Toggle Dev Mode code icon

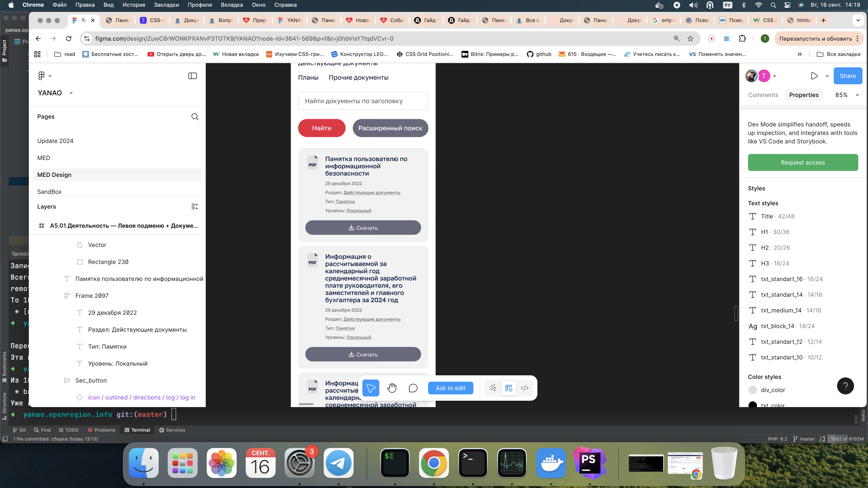(x=525, y=388)
